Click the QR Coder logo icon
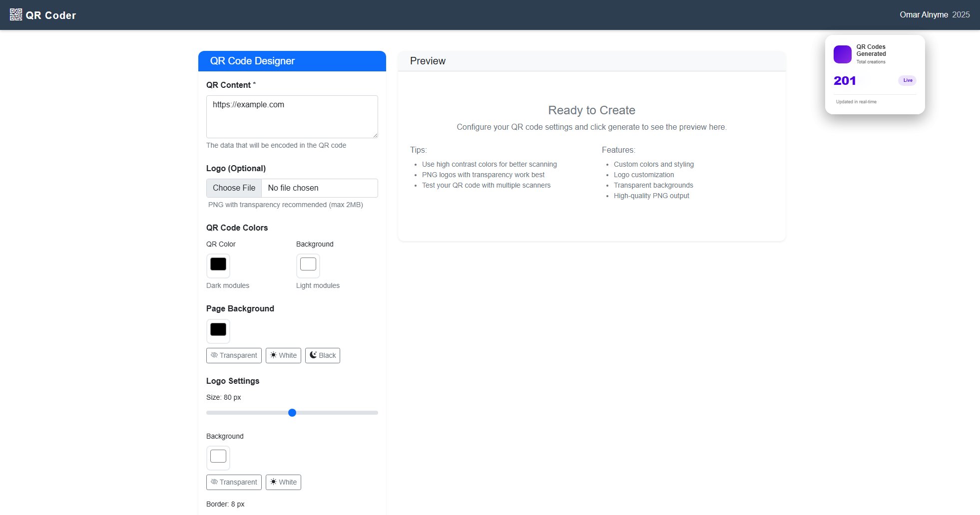 [x=16, y=14]
